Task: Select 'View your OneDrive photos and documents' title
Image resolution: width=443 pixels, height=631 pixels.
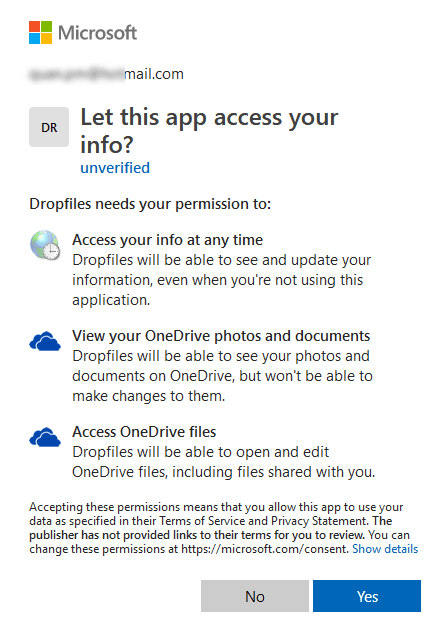Action: click(x=221, y=336)
